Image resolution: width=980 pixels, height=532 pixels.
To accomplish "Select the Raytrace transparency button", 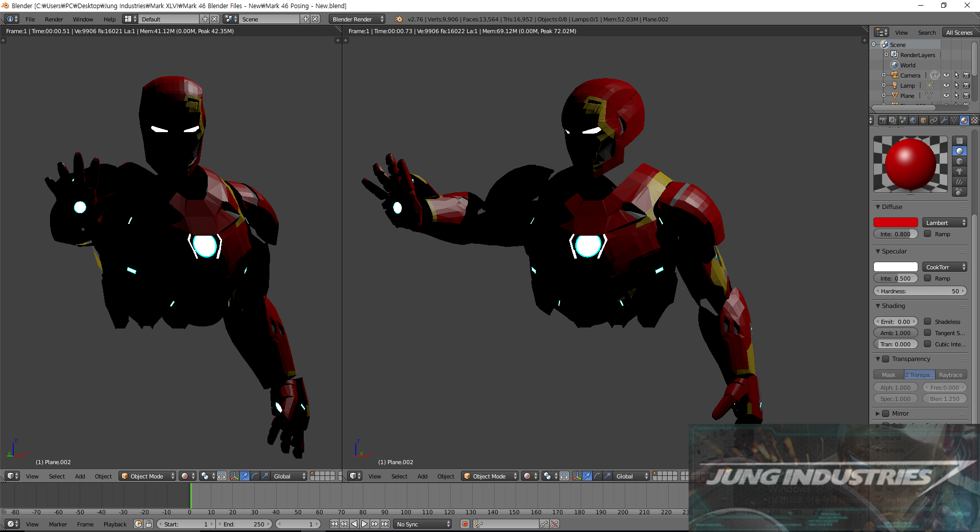I will click(x=951, y=374).
